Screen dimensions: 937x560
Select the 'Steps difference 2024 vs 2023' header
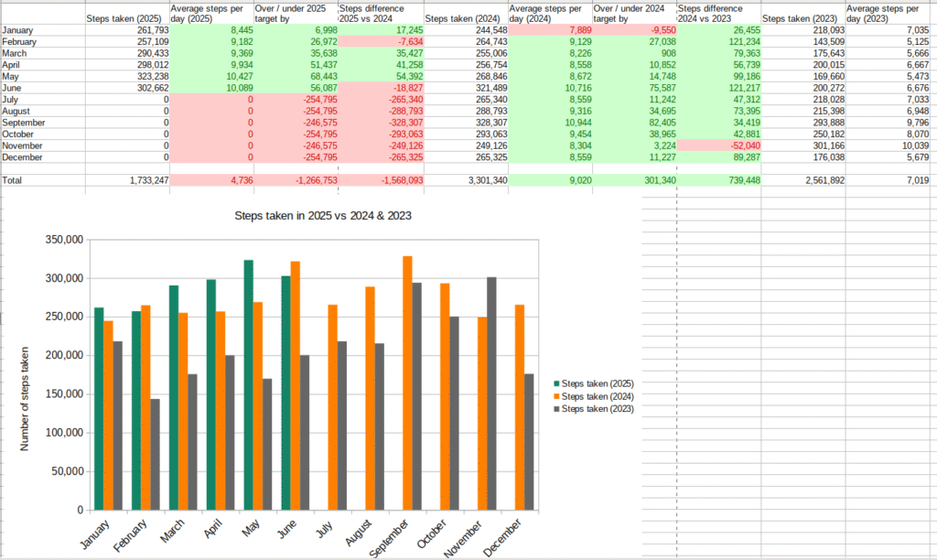[719, 14]
